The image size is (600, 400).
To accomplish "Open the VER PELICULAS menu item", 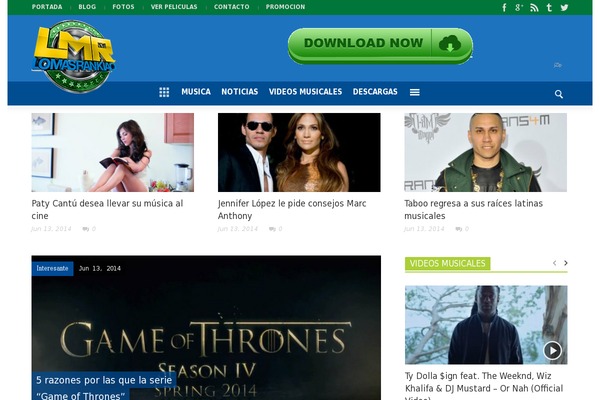I will click(x=174, y=7).
